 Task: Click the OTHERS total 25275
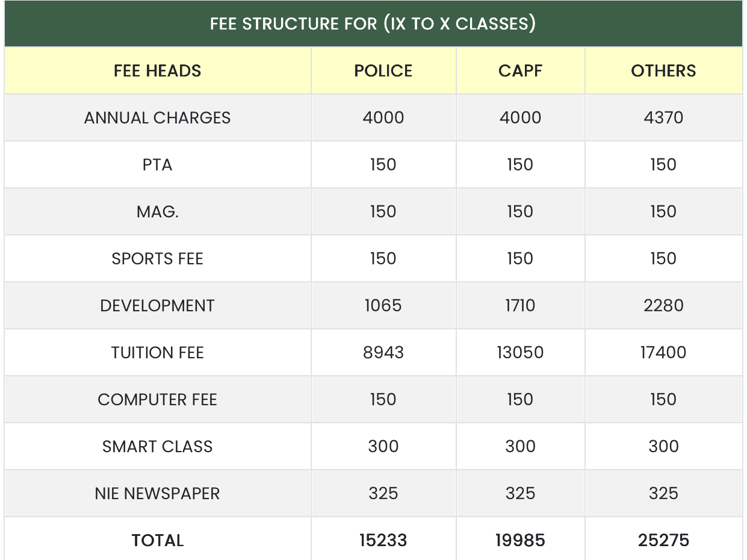[x=663, y=540]
